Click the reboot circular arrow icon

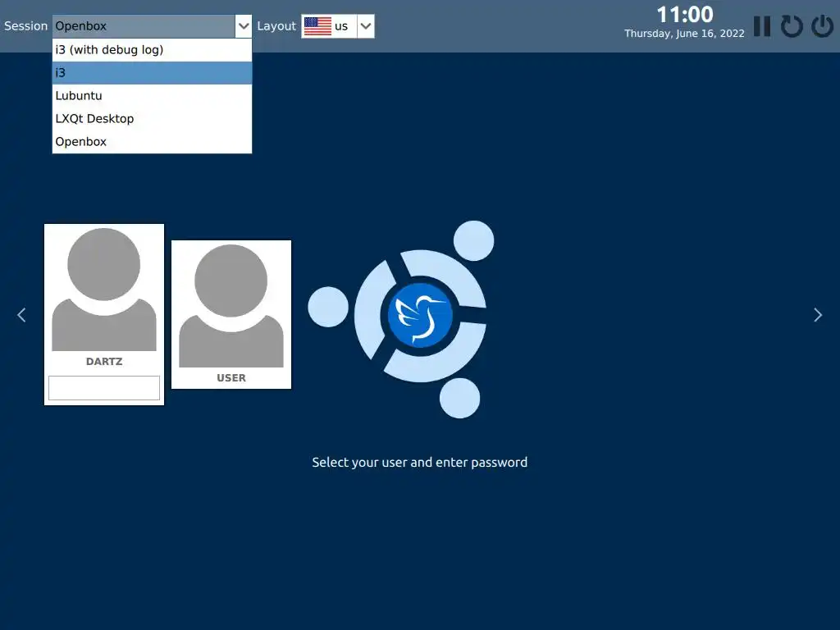792,26
